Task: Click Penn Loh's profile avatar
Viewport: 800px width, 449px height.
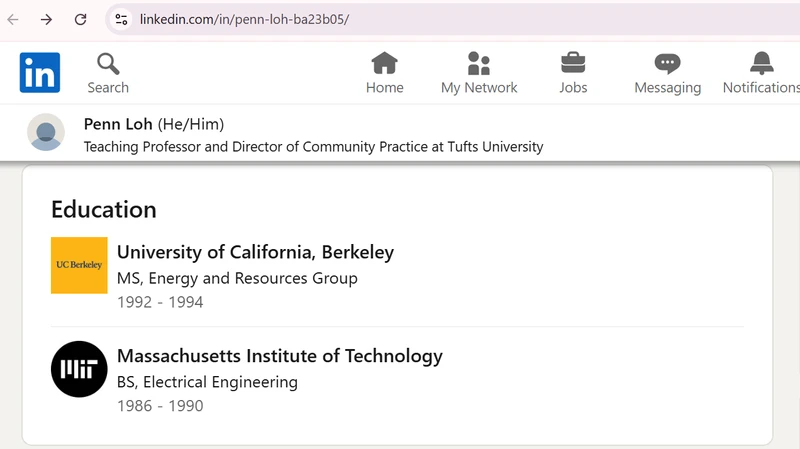Action: 46,132
